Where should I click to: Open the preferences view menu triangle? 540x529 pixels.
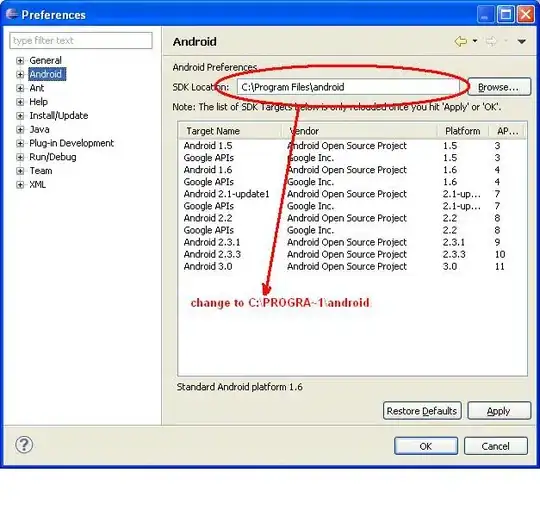(x=522, y=41)
